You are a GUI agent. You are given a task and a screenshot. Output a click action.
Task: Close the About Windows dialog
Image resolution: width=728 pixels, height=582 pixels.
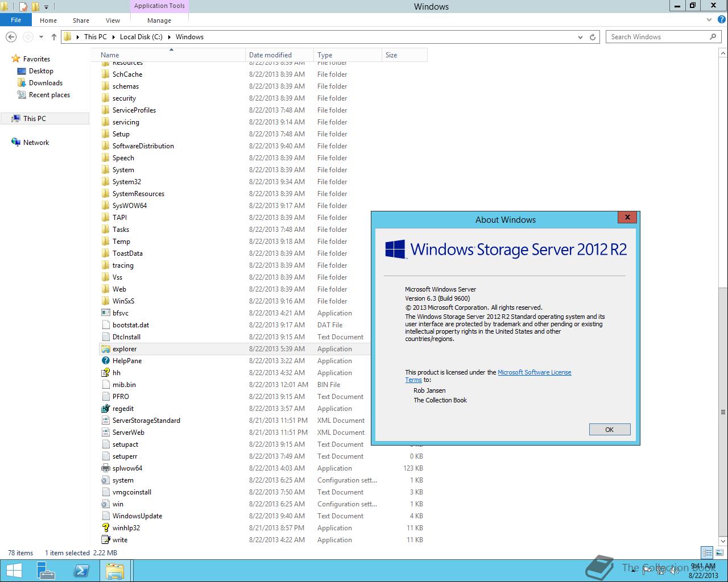(x=627, y=217)
